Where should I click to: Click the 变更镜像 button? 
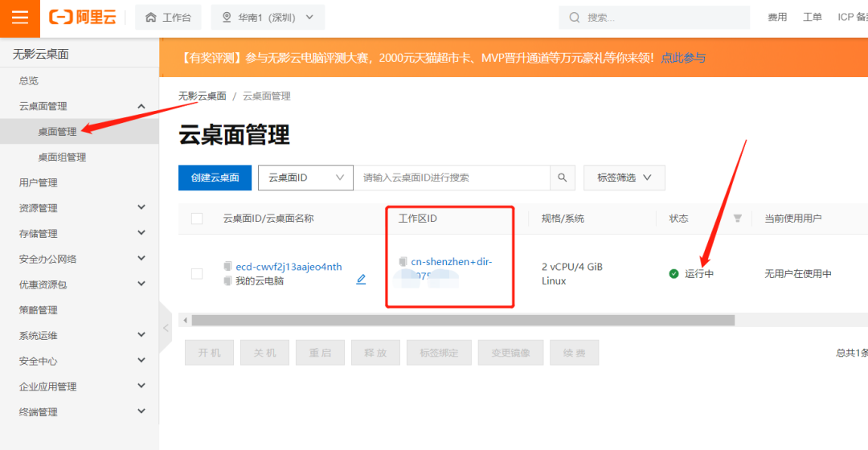tap(510, 353)
